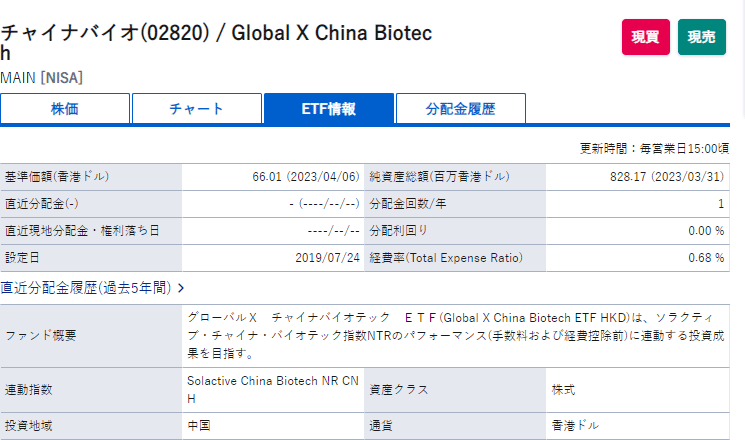Click the 資産クラス value 株式
The height and width of the screenshot is (440, 745).
[564, 389]
